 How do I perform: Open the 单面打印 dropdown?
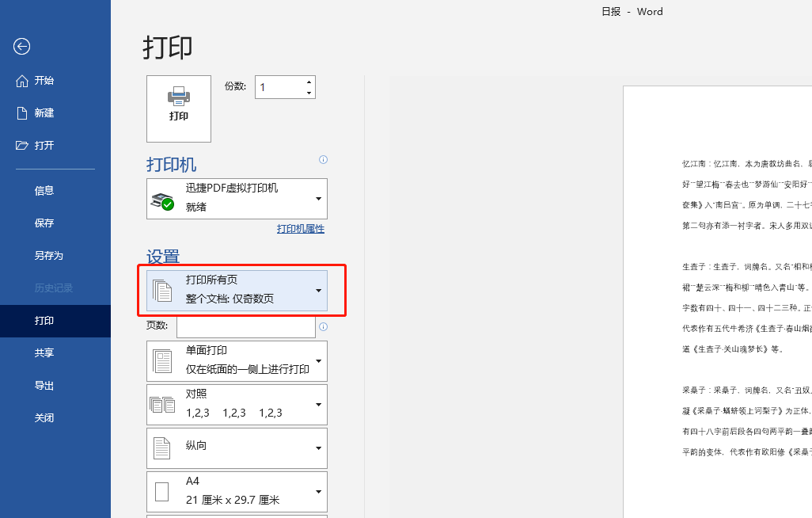click(x=237, y=361)
